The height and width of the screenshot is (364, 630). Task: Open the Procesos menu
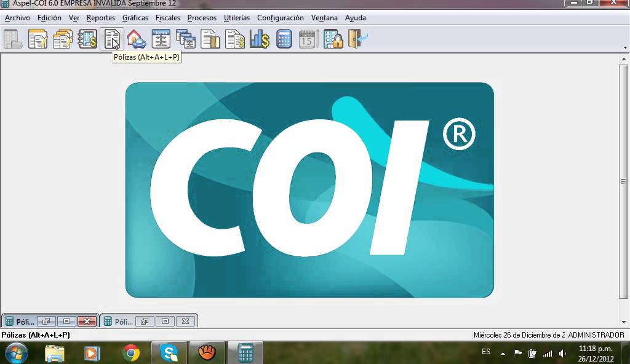(202, 18)
